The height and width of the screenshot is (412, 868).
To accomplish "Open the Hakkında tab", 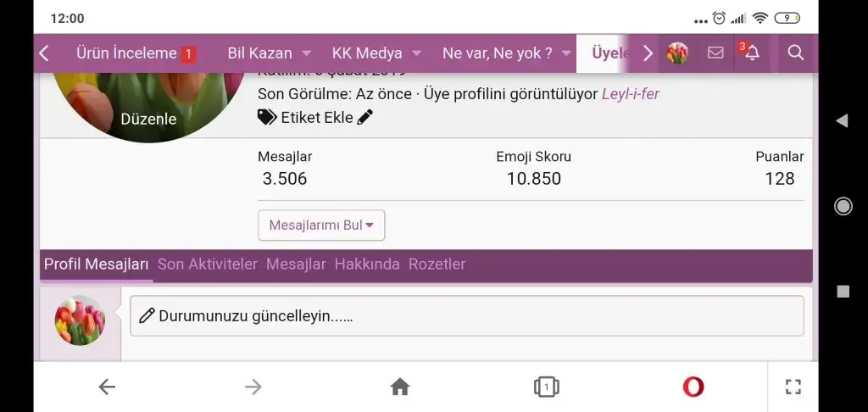I will 367,264.
